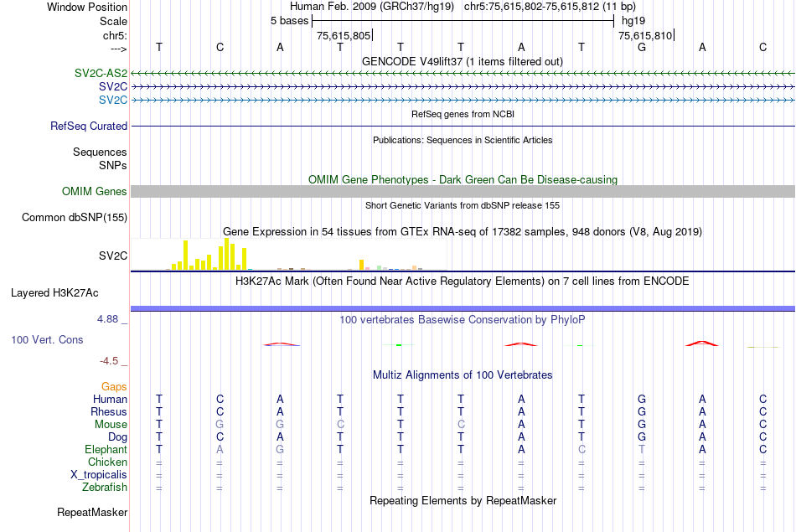Select the SNPs track label
The height and width of the screenshot is (532, 796).
113,165
